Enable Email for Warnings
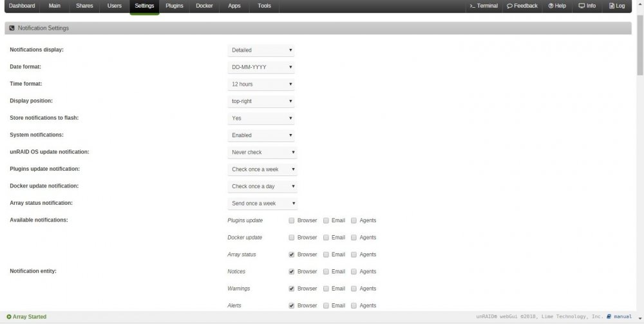Screen dimensions: 644x324 (x=326, y=289)
